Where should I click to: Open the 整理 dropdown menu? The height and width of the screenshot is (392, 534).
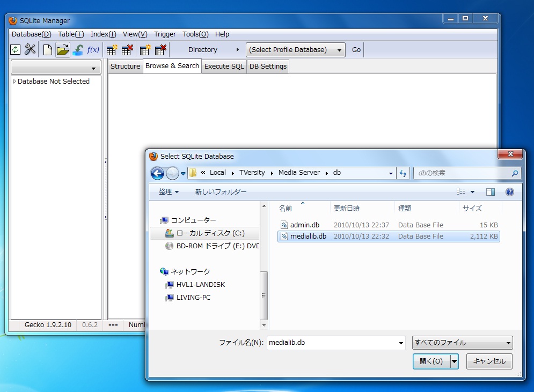(169, 191)
